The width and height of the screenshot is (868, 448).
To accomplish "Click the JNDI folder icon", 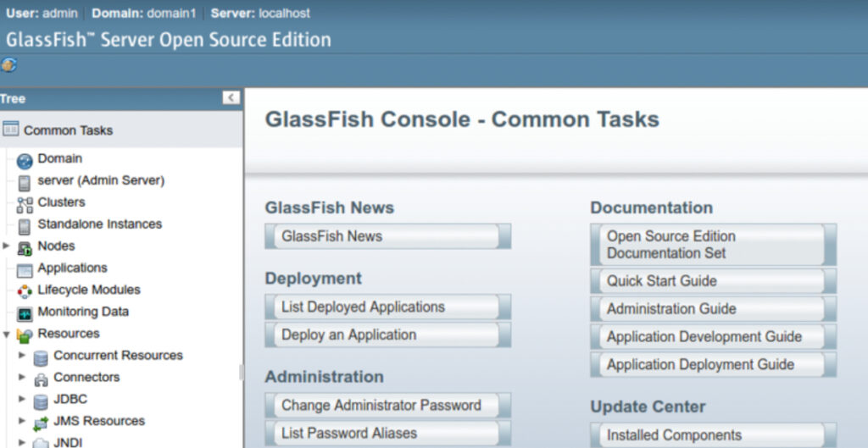I will pos(41,444).
